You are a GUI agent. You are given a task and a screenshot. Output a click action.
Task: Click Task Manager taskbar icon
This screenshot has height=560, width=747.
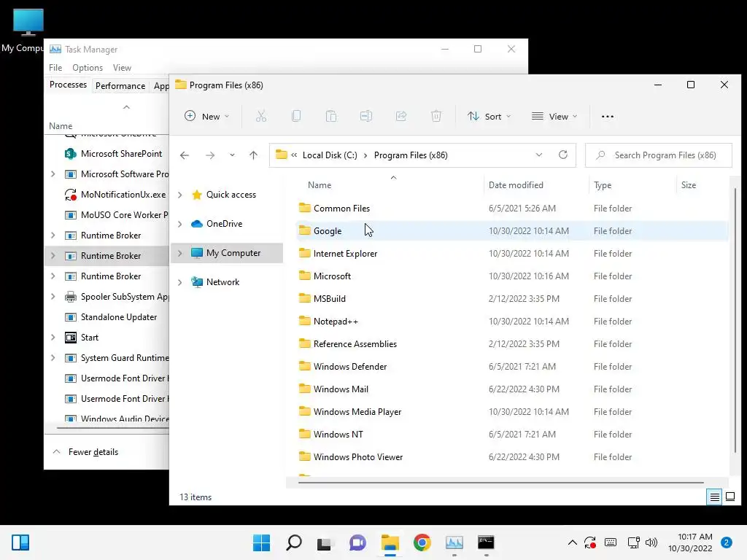tap(454, 542)
